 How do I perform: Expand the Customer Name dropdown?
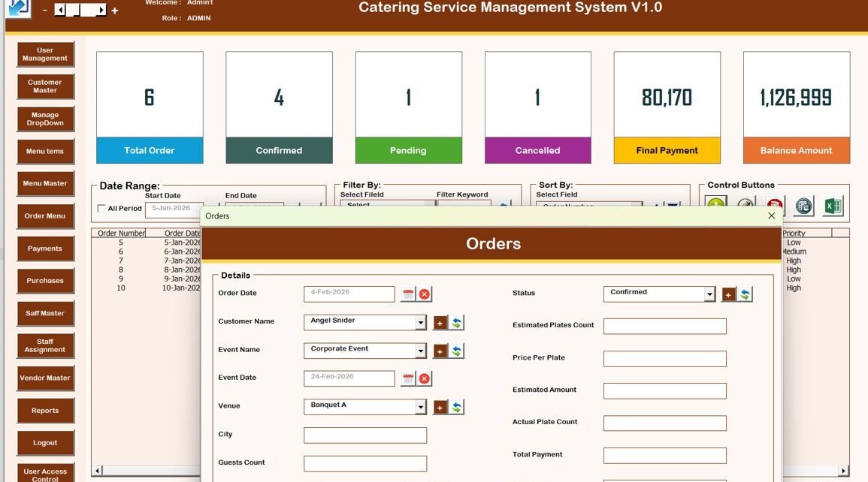[x=420, y=323]
